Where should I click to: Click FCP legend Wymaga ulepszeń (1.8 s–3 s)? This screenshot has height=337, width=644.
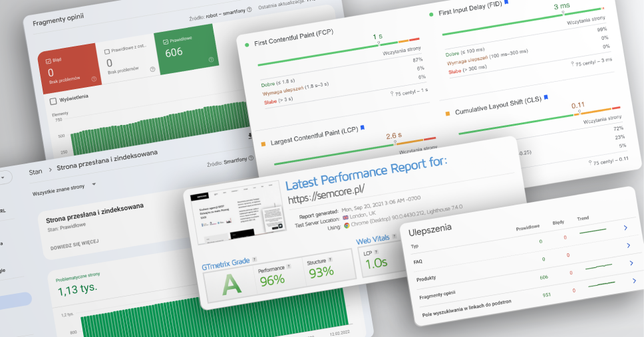(x=295, y=88)
